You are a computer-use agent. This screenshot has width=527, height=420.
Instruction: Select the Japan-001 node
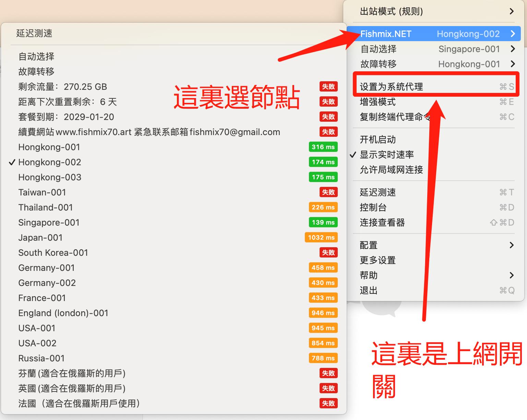pyautogui.click(x=173, y=238)
